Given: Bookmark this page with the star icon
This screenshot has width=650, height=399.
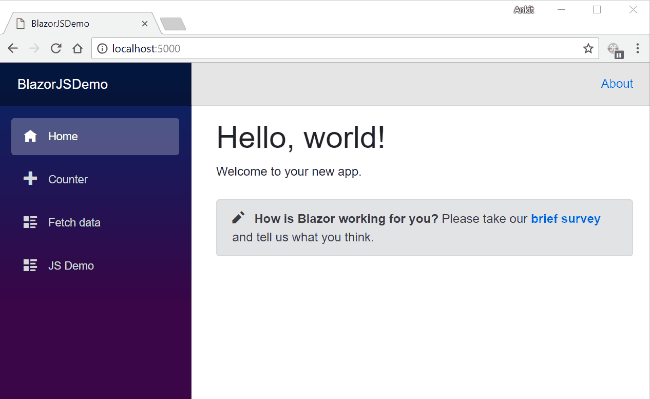Looking at the screenshot, I should click(588, 48).
